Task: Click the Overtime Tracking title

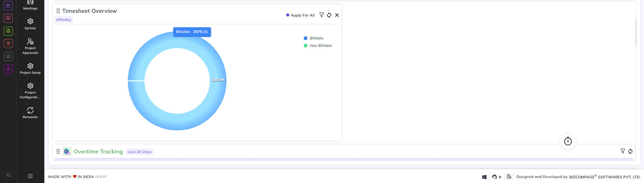Action: 98,152
